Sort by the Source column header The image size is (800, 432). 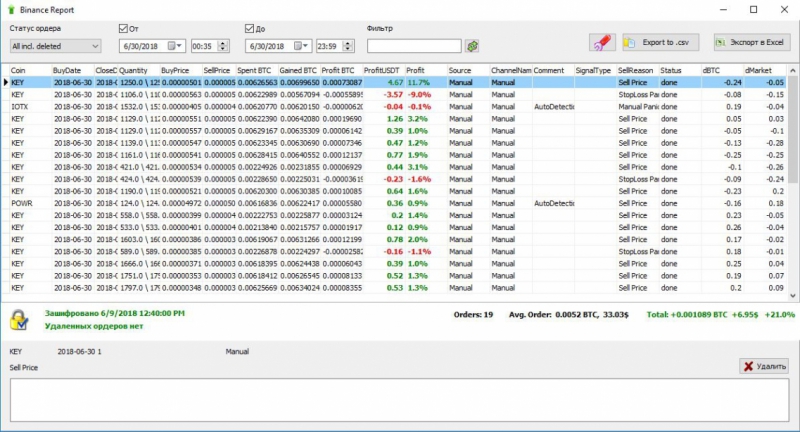pos(468,70)
